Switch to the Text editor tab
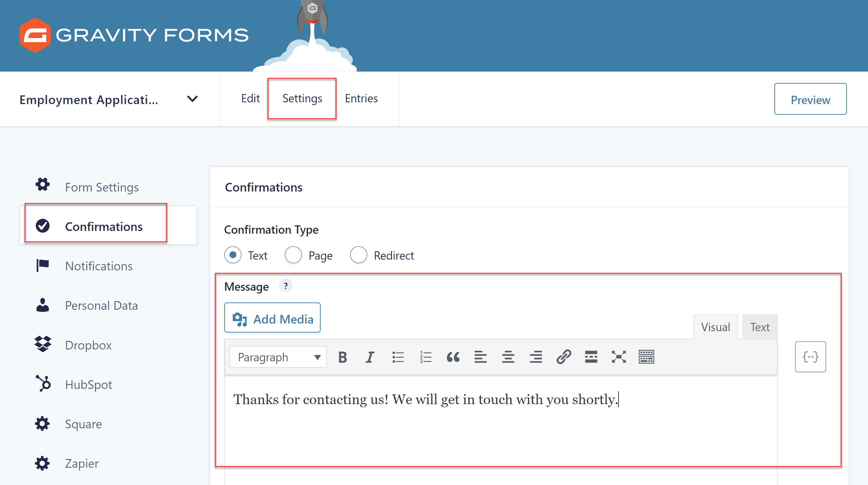Viewport: 868px width, 485px height. click(760, 327)
